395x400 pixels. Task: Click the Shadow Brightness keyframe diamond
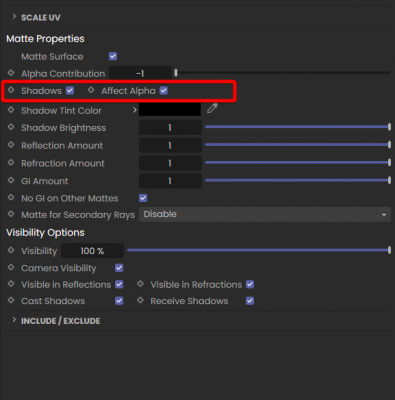click(x=11, y=127)
